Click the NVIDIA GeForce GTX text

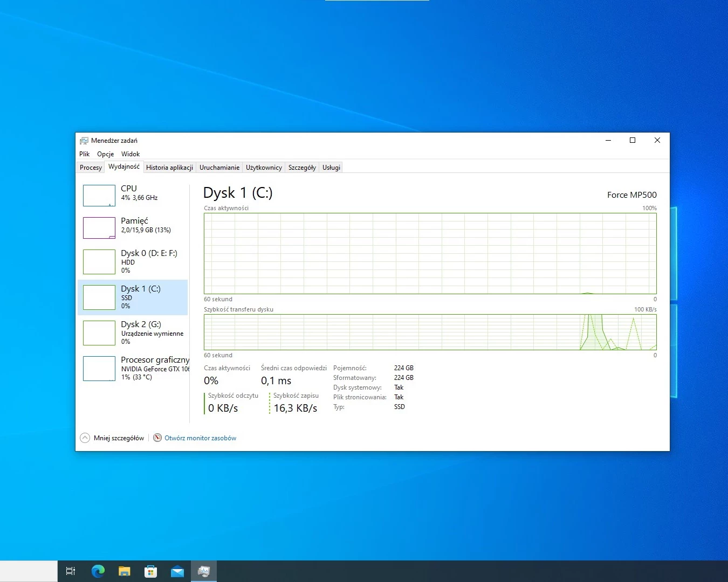pyautogui.click(x=155, y=369)
